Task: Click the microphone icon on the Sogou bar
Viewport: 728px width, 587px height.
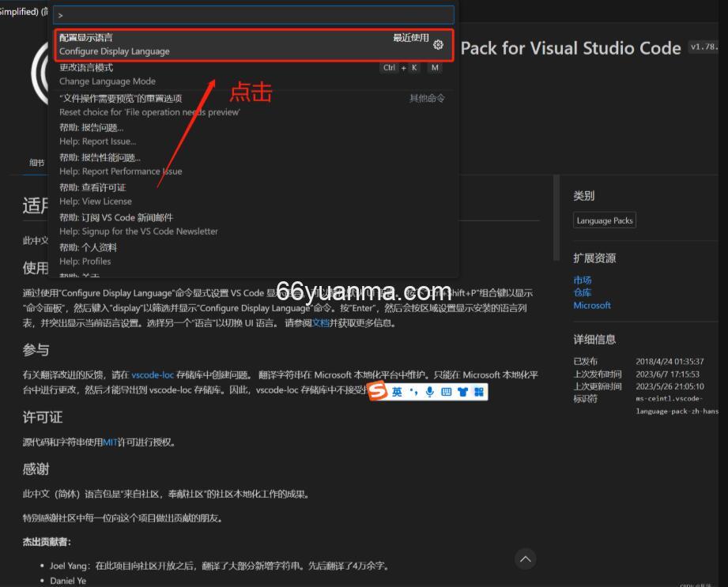Action: pyautogui.click(x=429, y=391)
